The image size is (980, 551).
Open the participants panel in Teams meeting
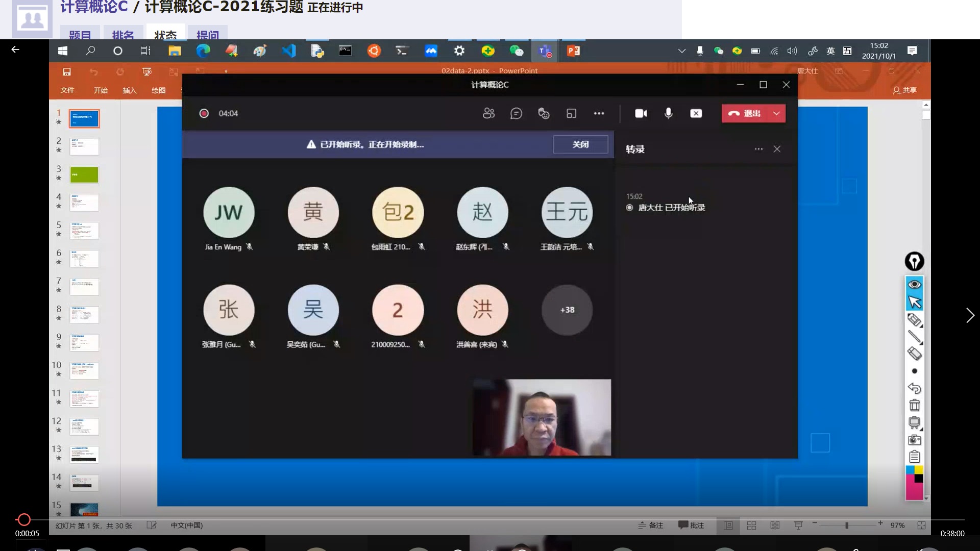(488, 113)
